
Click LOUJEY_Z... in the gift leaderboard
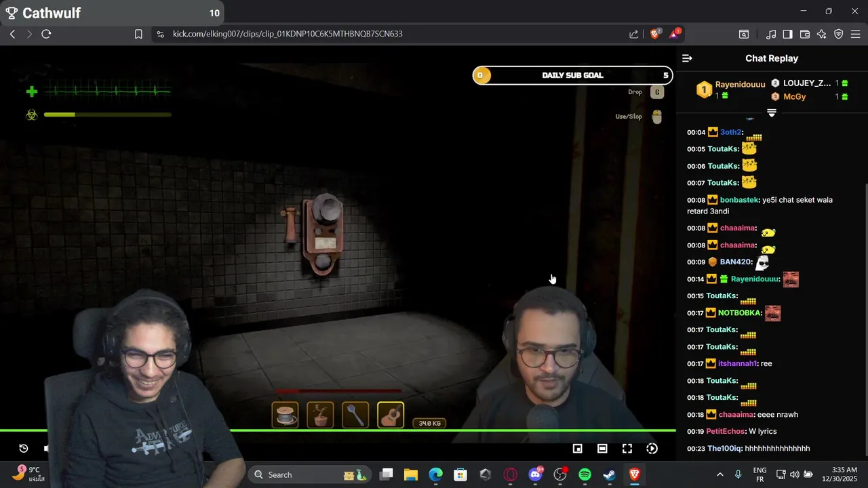[807, 83]
